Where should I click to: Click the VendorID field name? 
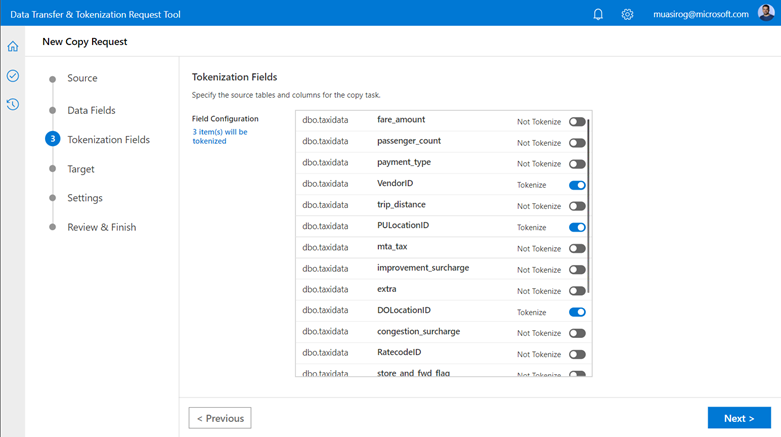coord(395,183)
